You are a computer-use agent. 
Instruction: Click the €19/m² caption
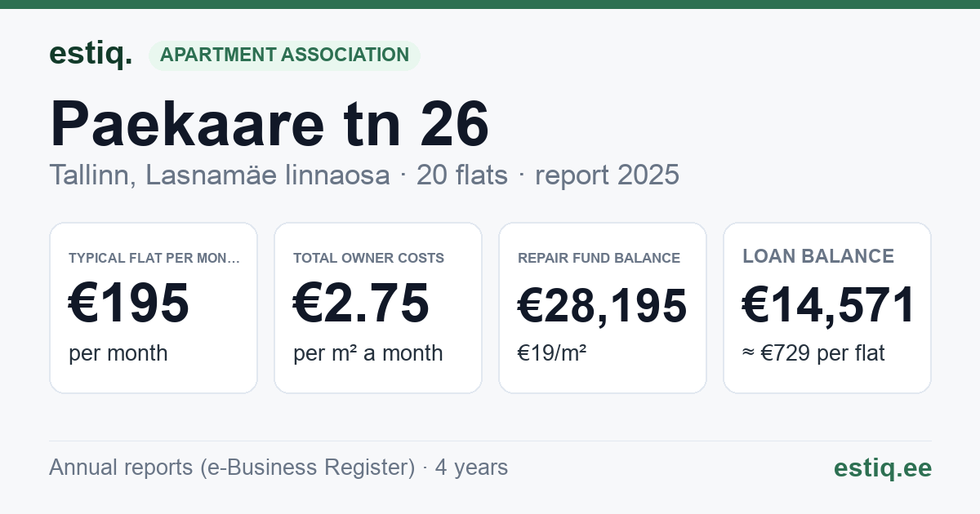pos(552,353)
